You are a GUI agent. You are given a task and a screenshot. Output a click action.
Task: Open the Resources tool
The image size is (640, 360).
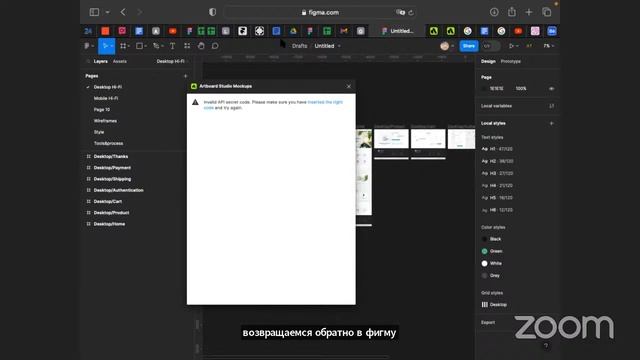pyautogui.click(x=187, y=46)
